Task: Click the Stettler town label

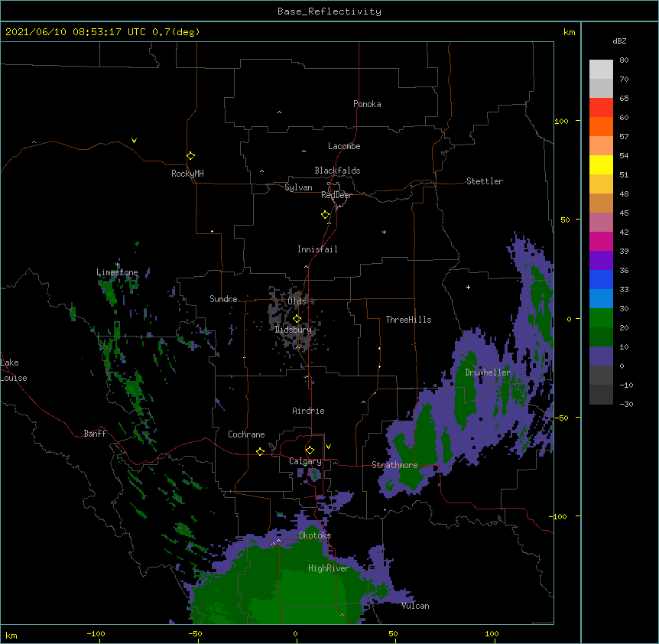Action: tap(484, 181)
